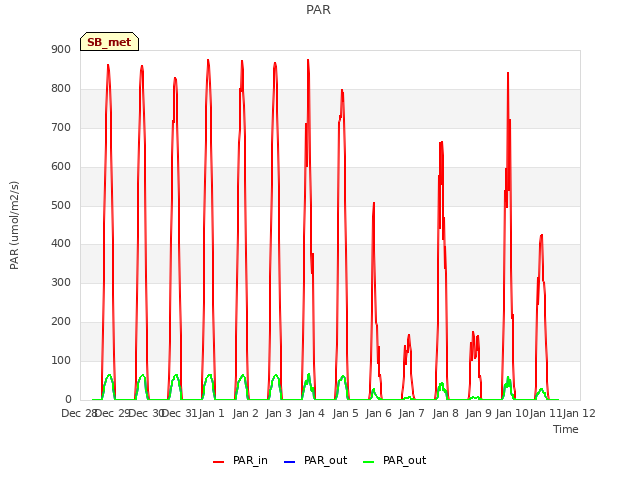
Task: Click the 700 y-axis tick label
Action: tap(61, 128)
